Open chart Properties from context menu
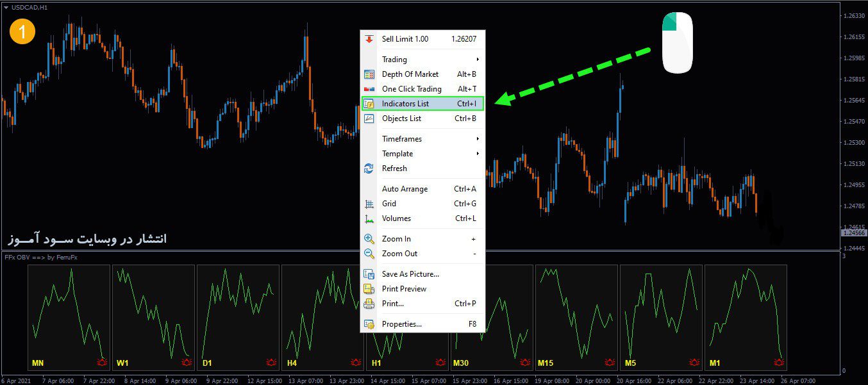 402,324
